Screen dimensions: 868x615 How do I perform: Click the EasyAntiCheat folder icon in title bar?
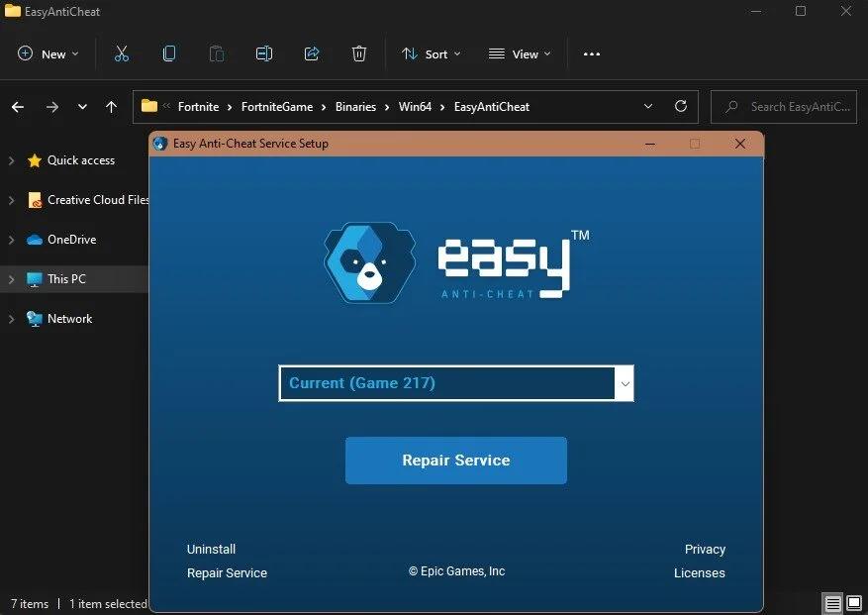click(12, 11)
